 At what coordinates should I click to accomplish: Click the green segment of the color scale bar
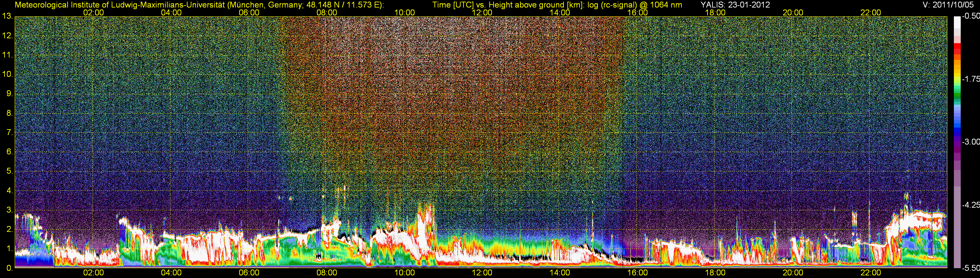pyautogui.click(x=957, y=95)
